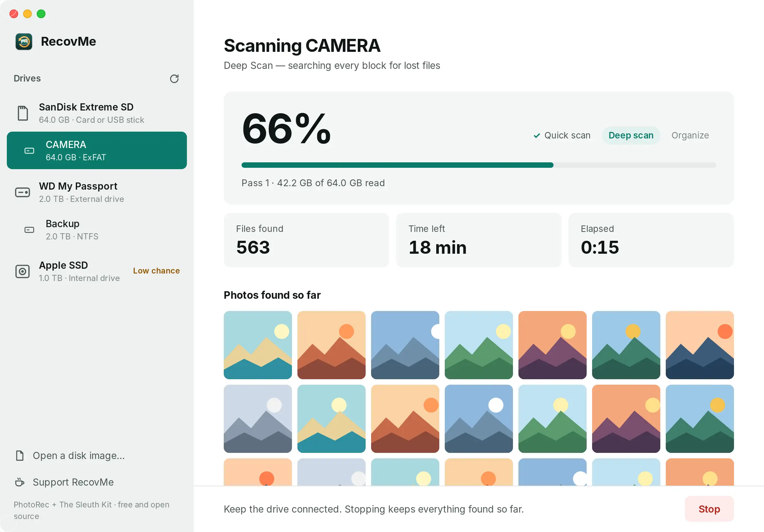This screenshot has height=532, width=764.
Task: Open the purple mountain thumbnail in top row
Action: click(553, 345)
